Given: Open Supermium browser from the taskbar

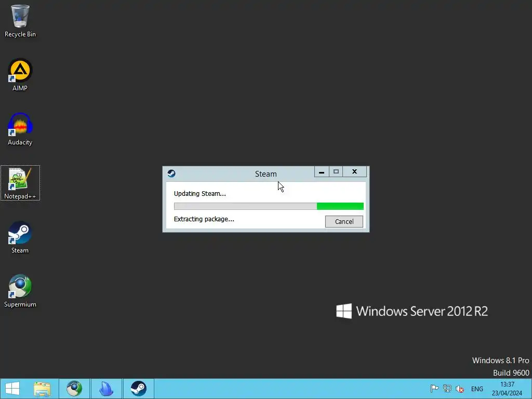Looking at the screenshot, I should pos(74,389).
